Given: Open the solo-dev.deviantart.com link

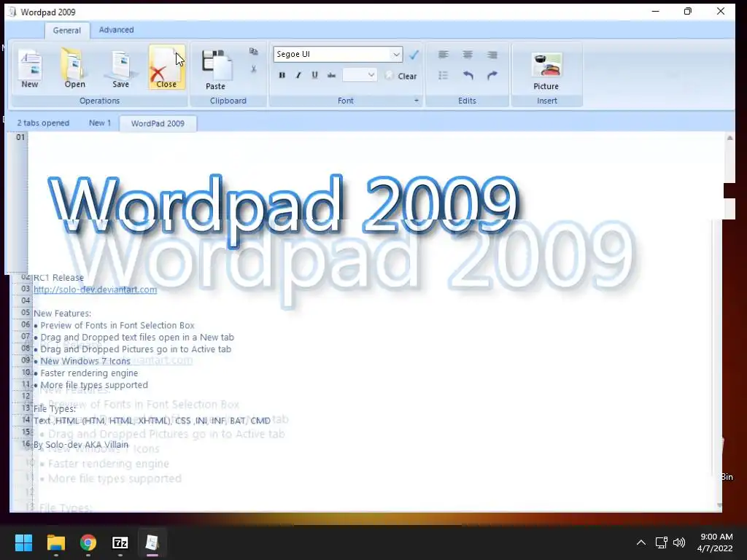Looking at the screenshot, I should 95,289.
